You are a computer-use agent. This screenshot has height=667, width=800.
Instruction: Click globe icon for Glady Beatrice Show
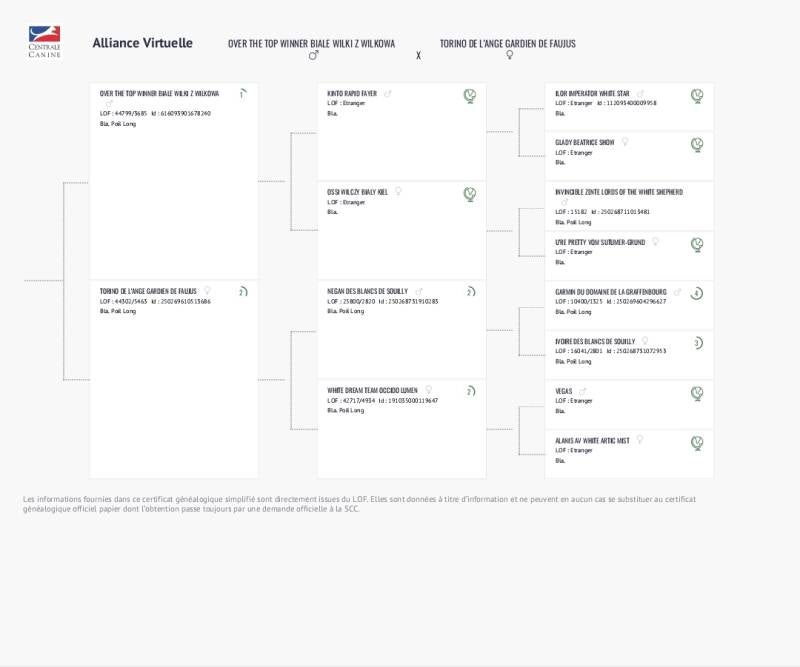pos(697,145)
